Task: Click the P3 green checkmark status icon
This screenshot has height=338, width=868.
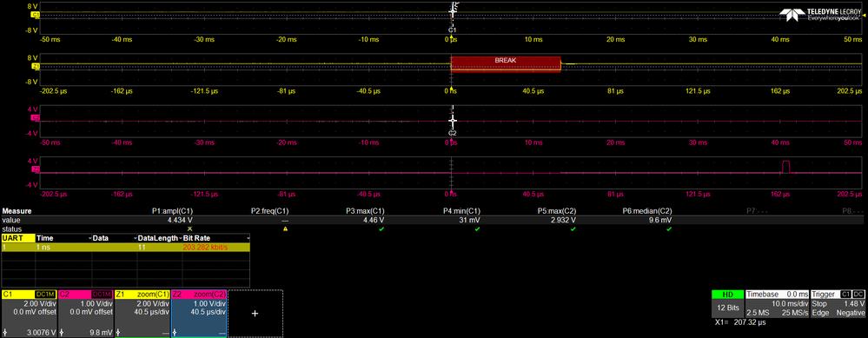Action: [381, 229]
